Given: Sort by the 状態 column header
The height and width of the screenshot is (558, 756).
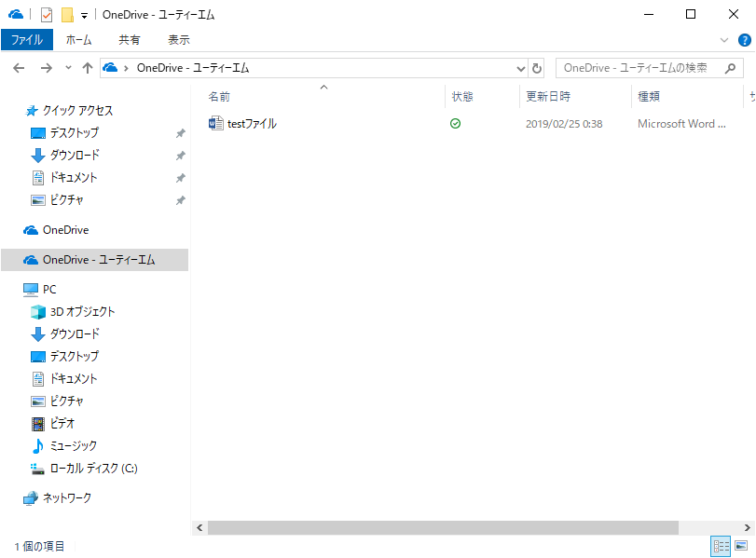Looking at the screenshot, I should click(x=461, y=96).
